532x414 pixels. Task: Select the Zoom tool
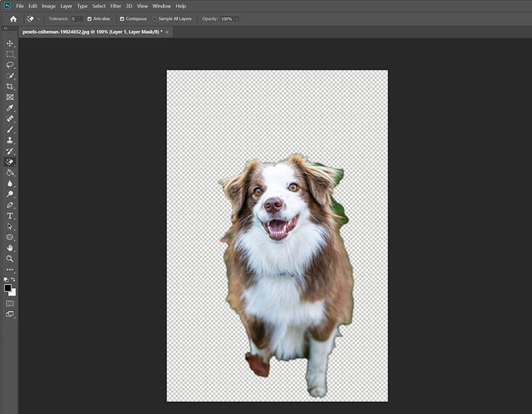click(9, 259)
